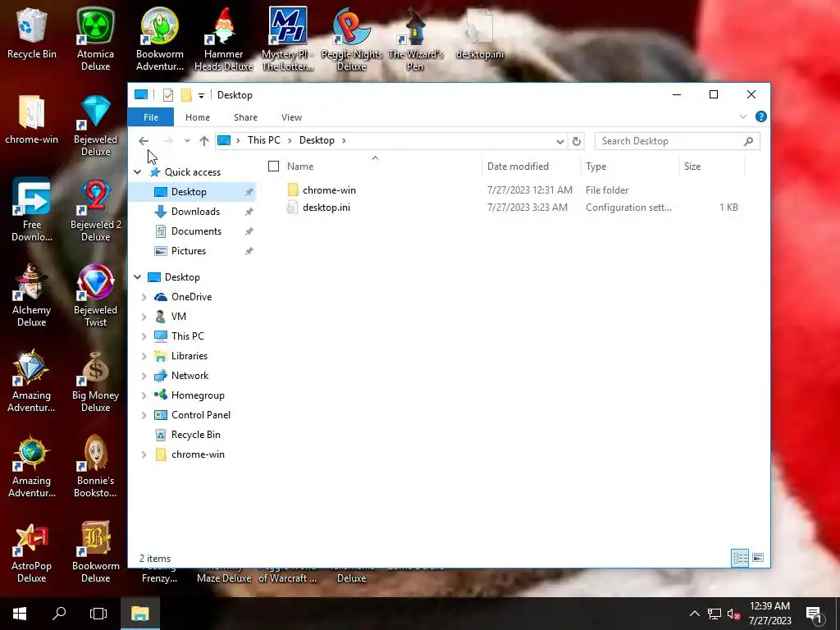
Task: Select the Free Download desktop shortcut
Action: point(32,210)
